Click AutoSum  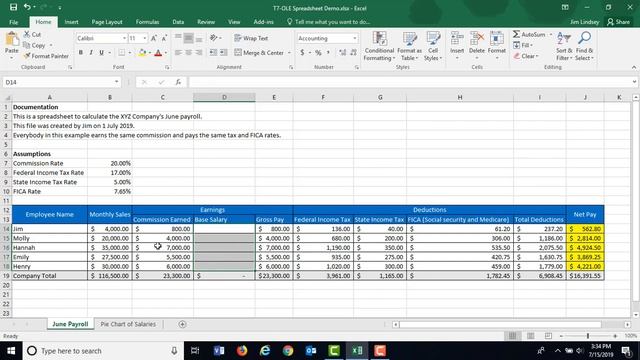click(529, 34)
